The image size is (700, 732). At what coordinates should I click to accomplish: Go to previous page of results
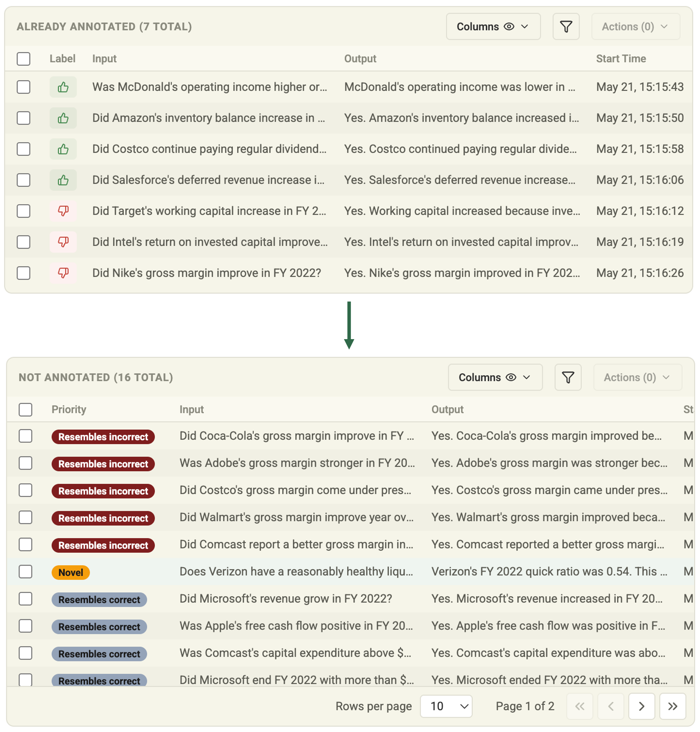click(610, 706)
